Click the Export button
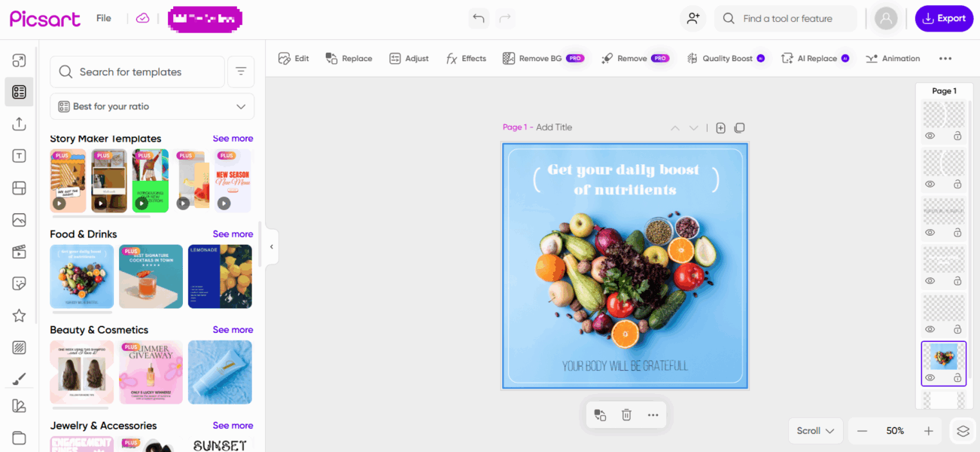The width and height of the screenshot is (980, 452). pos(944,18)
